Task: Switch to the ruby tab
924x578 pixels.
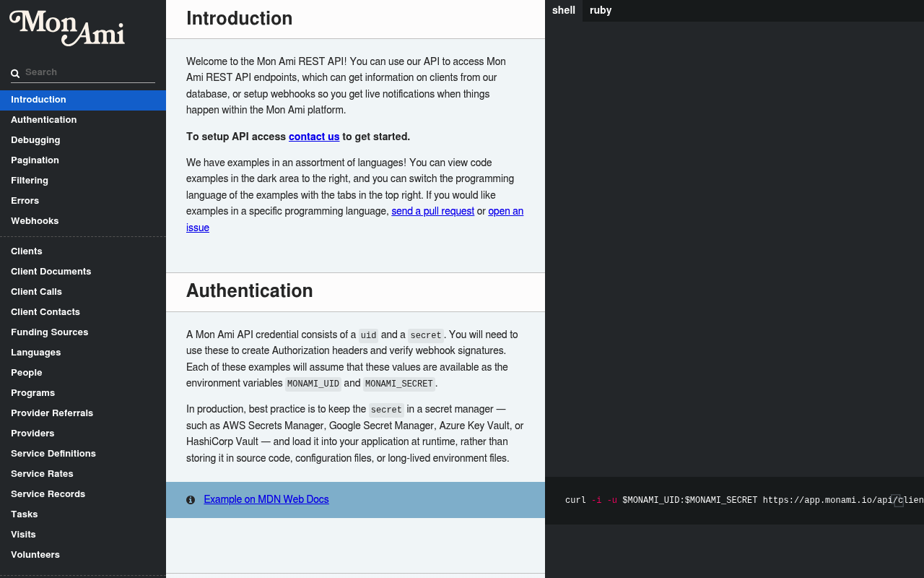Action: click(x=601, y=10)
